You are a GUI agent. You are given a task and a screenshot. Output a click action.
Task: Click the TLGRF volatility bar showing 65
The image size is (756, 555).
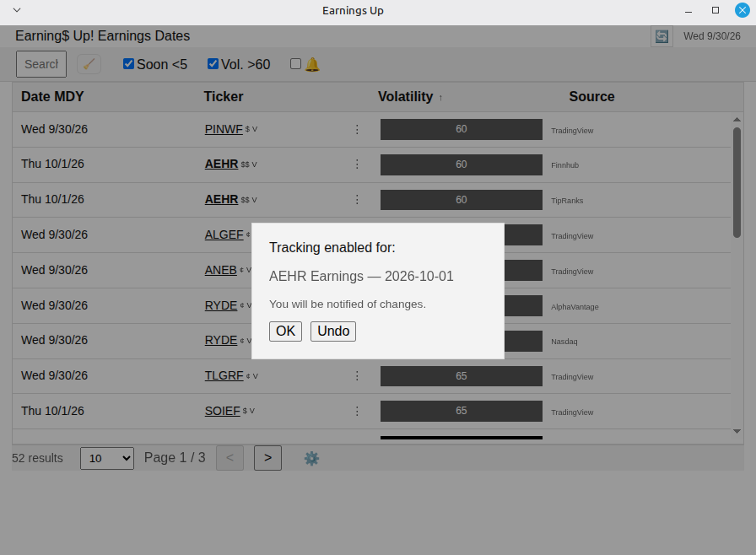tap(462, 376)
